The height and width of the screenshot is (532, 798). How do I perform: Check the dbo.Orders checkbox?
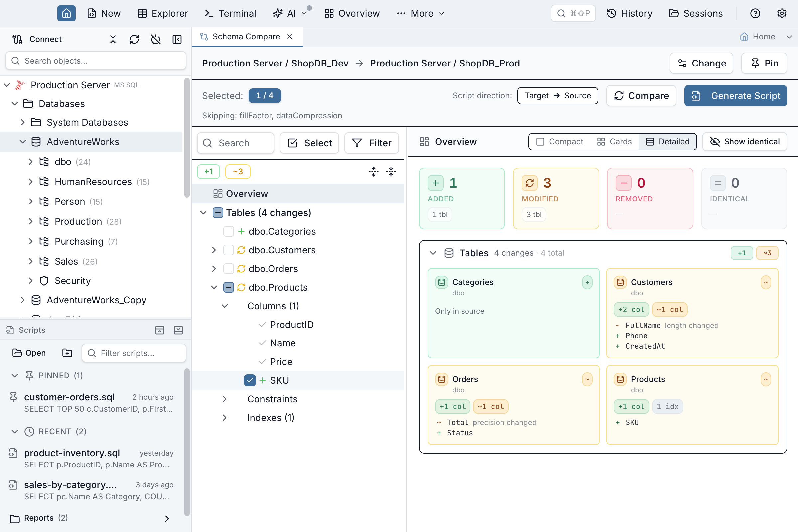coord(229,269)
